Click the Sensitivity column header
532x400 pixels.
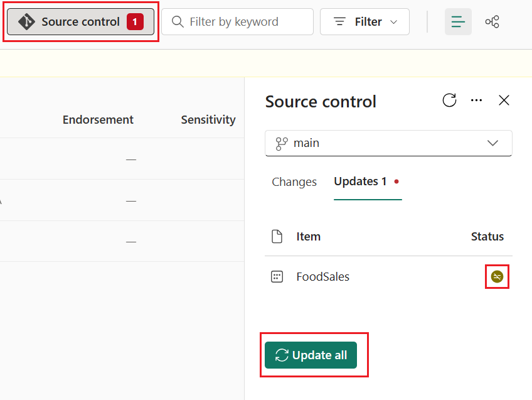208,119
